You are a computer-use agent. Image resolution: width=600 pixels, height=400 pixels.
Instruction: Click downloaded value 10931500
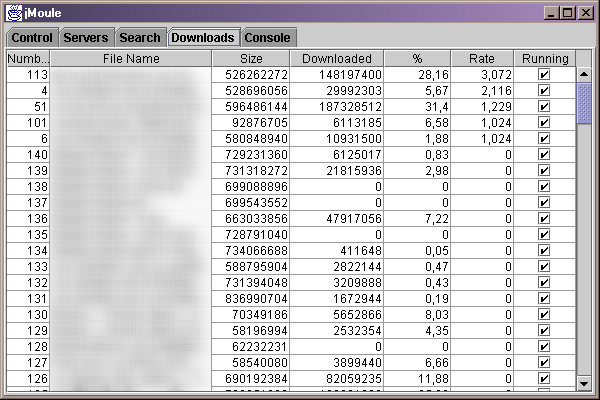[x=337, y=139]
